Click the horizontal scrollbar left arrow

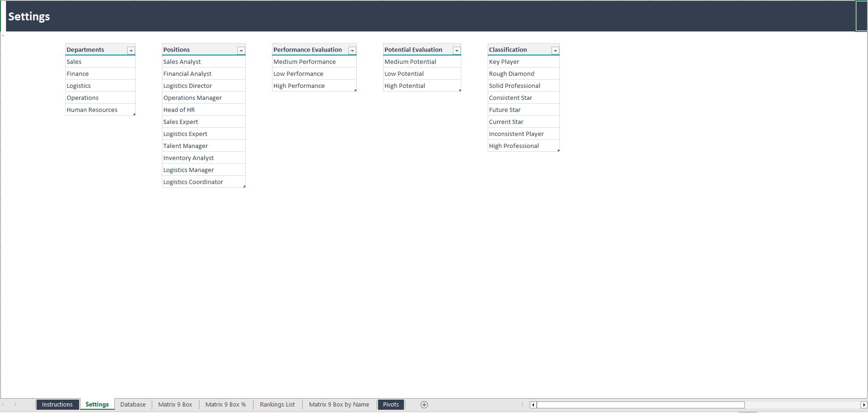click(533, 405)
